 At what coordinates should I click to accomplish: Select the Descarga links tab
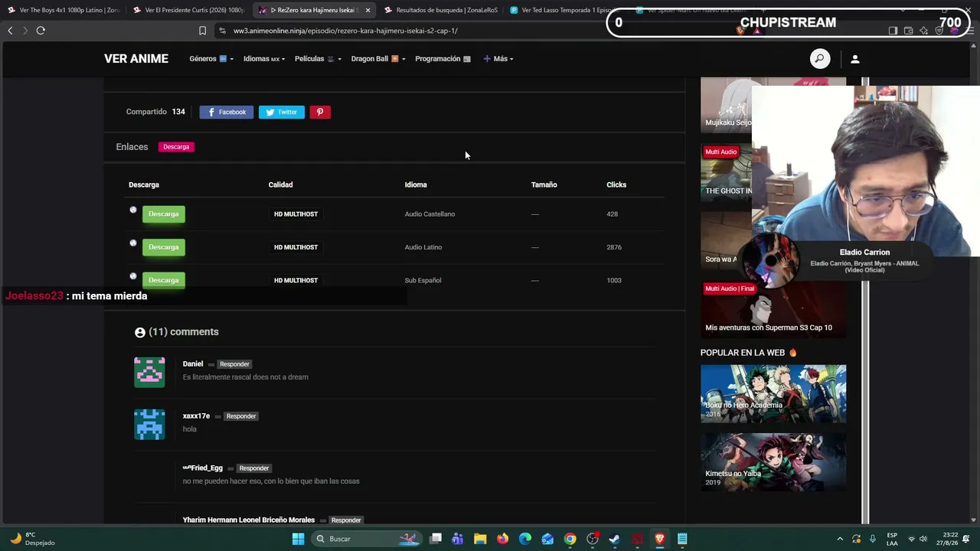point(176,147)
